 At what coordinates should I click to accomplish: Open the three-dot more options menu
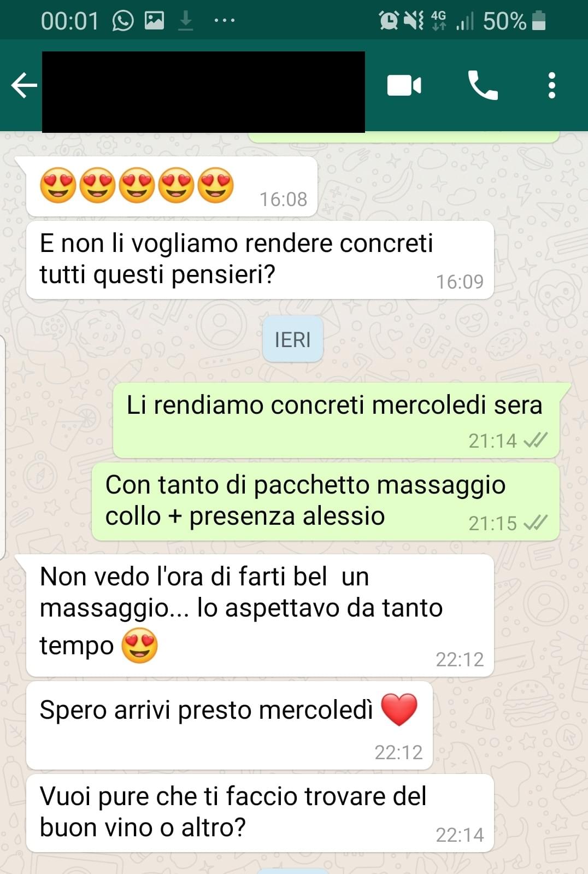coord(552,85)
